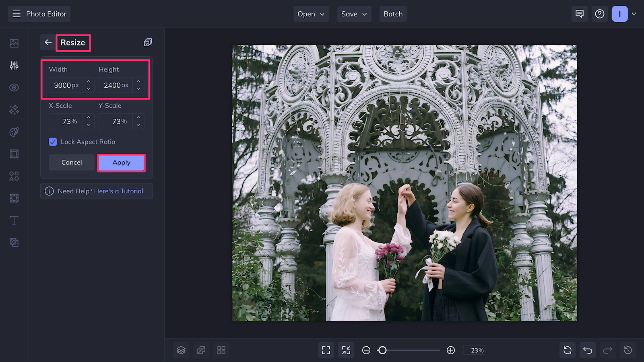Image resolution: width=644 pixels, height=362 pixels.
Task: Open the Graphics shapes panel
Action: [x=14, y=176]
